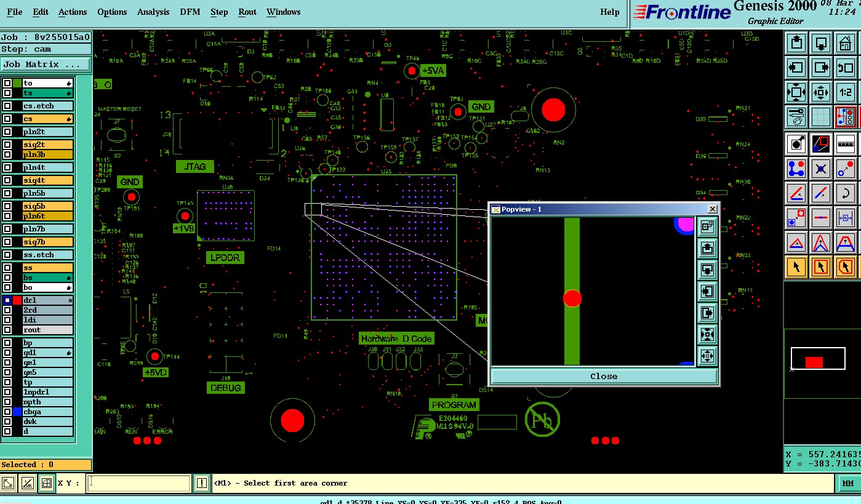Open the File menu
Viewport: 861px width, 504px height.
click(x=14, y=12)
